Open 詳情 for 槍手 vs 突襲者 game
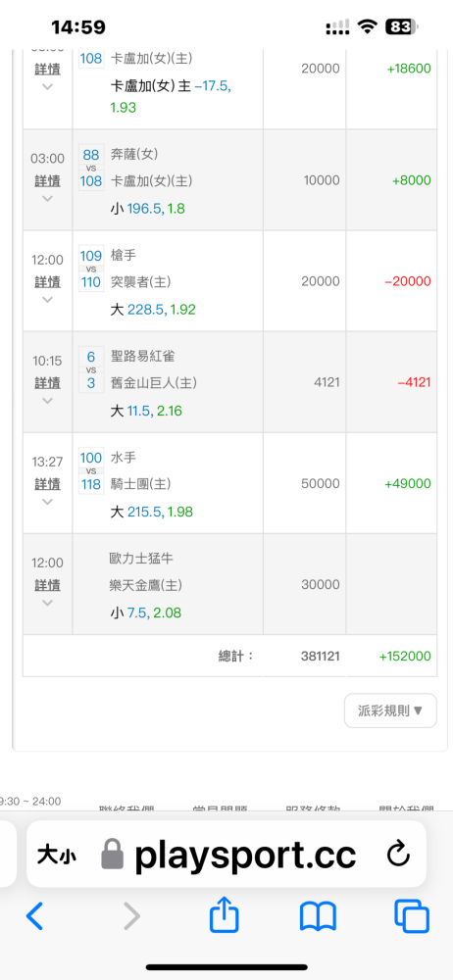Screen dimensions: 453x980 click(x=47, y=281)
